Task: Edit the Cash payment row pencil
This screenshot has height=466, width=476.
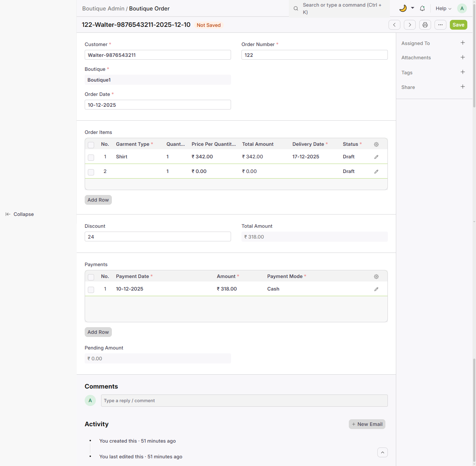Action: point(376,289)
